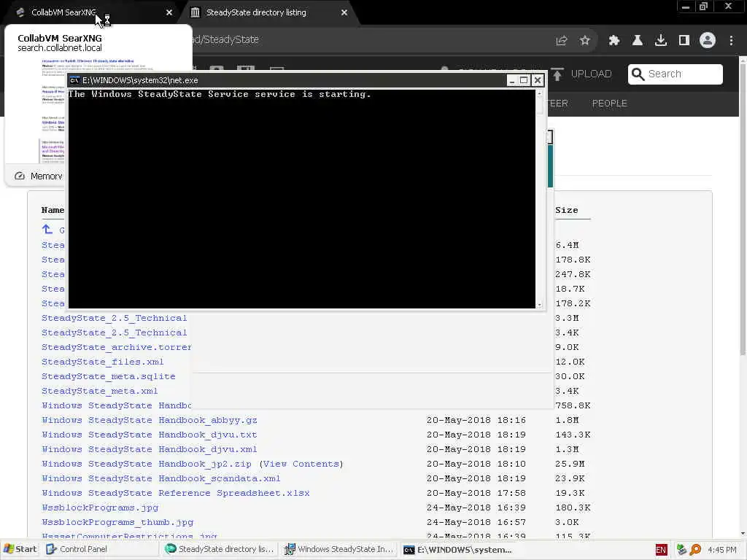Open the Windows Start button
The width and height of the screenshot is (747, 560).
tap(20, 549)
